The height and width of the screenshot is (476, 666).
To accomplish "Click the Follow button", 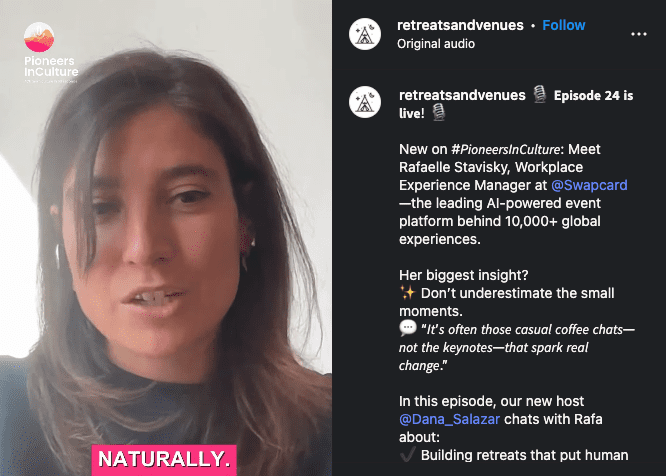I will (564, 25).
